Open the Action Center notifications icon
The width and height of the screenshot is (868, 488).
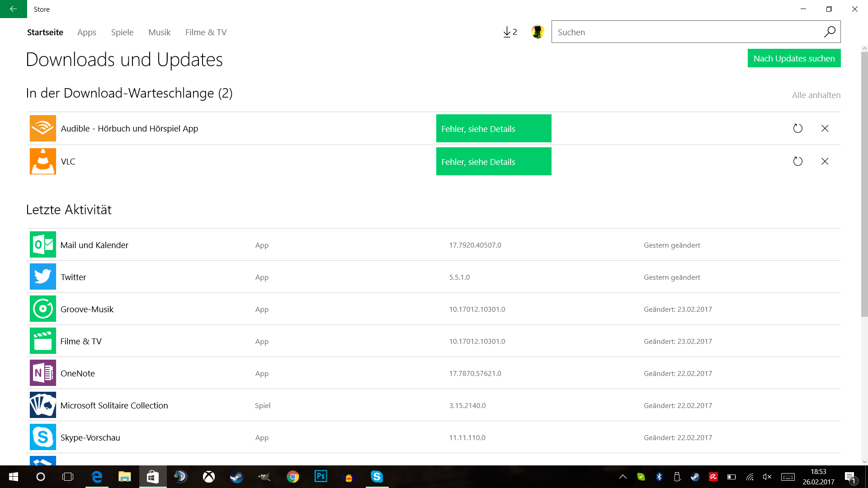(850, 477)
